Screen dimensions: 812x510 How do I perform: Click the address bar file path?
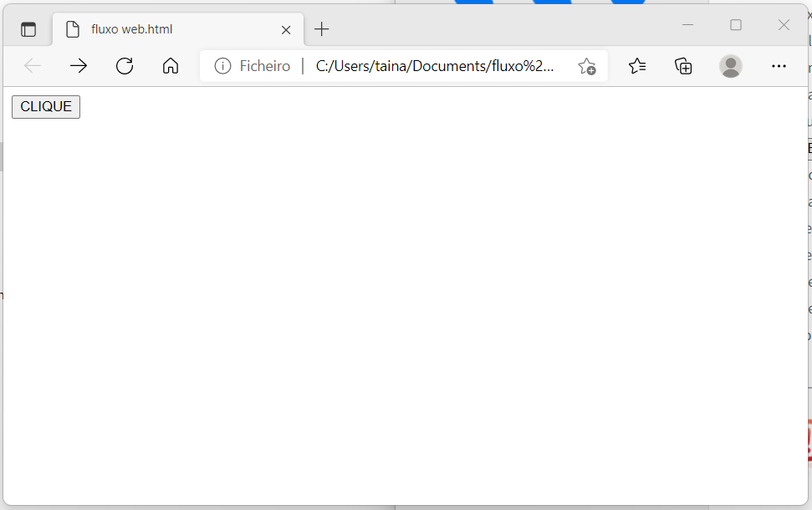(435, 66)
